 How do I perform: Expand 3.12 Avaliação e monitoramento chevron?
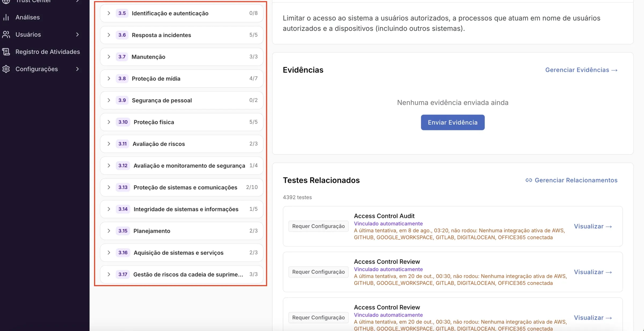(x=109, y=165)
